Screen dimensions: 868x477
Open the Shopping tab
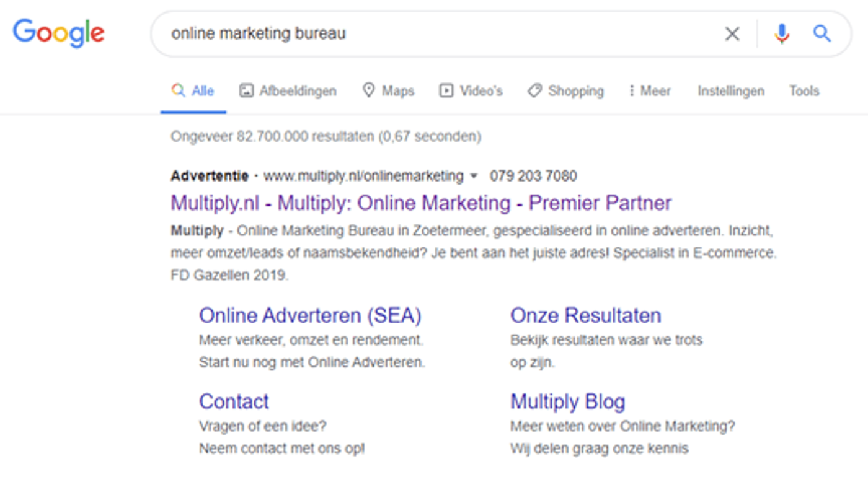[x=565, y=91]
